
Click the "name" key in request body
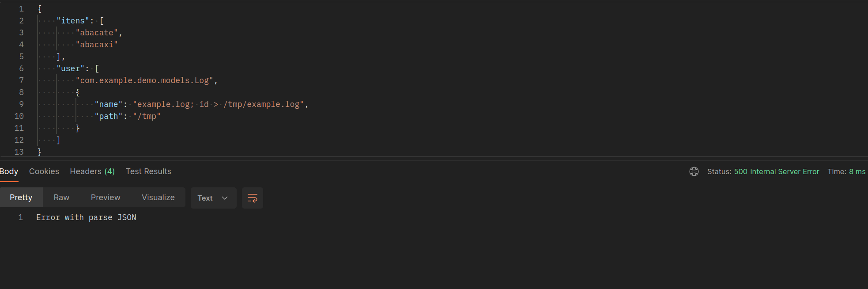[x=108, y=104]
